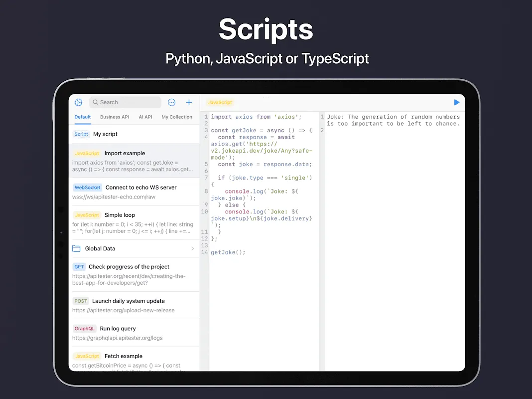Click the JavaScript language tag above editor

coord(220,102)
